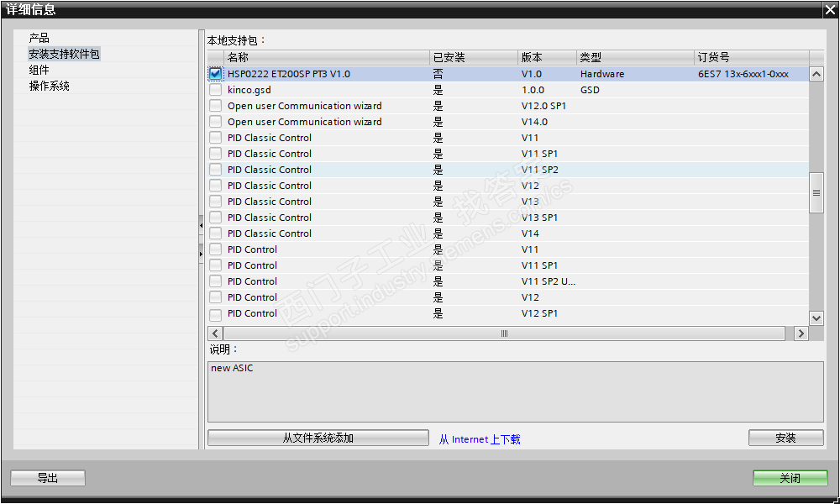This screenshot has width=840, height=504.
Task: Sort by the 类型 column header
Action: click(x=635, y=57)
